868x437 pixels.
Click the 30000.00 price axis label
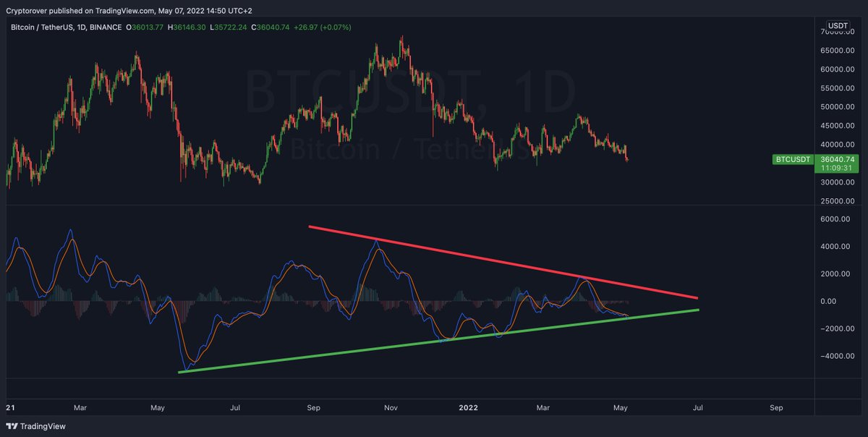[x=838, y=183]
